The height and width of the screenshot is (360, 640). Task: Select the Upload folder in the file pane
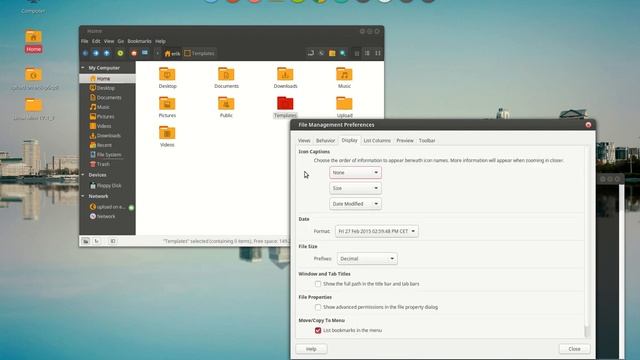click(x=344, y=107)
